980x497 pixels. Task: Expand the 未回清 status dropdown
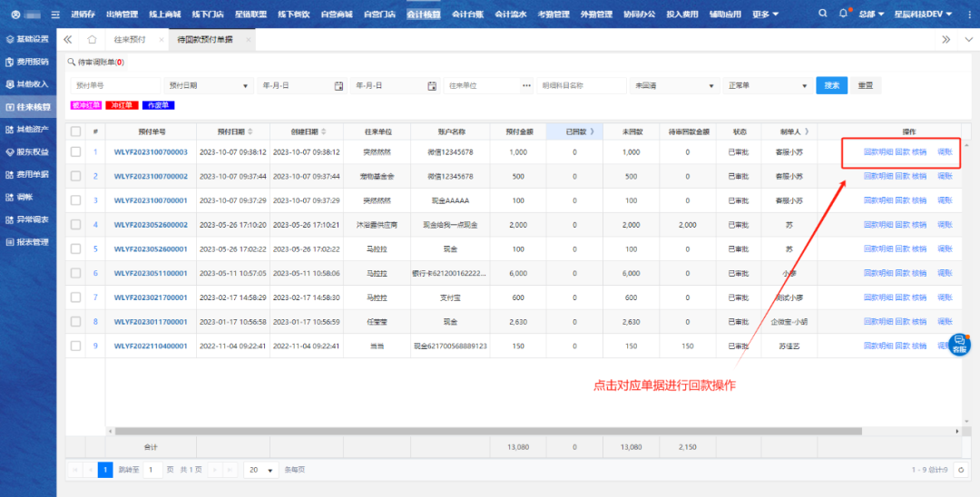tap(673, 85)
